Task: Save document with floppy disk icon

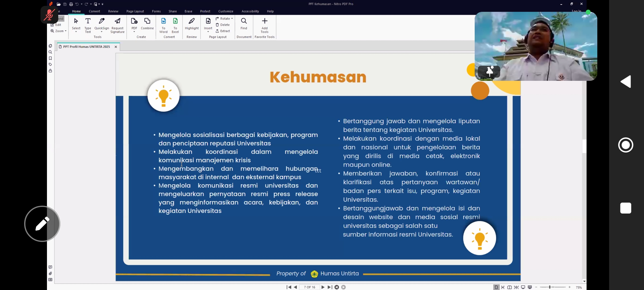Action: 65,4
